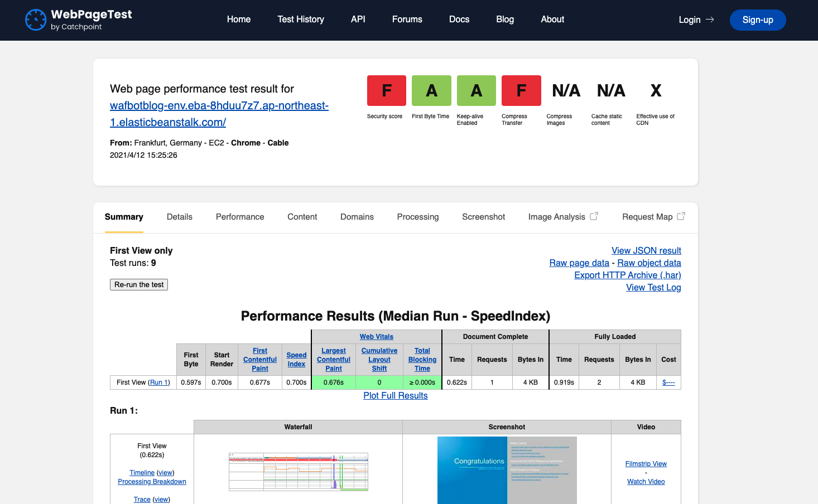The width and height of the screenshot is (818, 504).
Task: Open the Test History menu item
Action: [x=301, y=20]
